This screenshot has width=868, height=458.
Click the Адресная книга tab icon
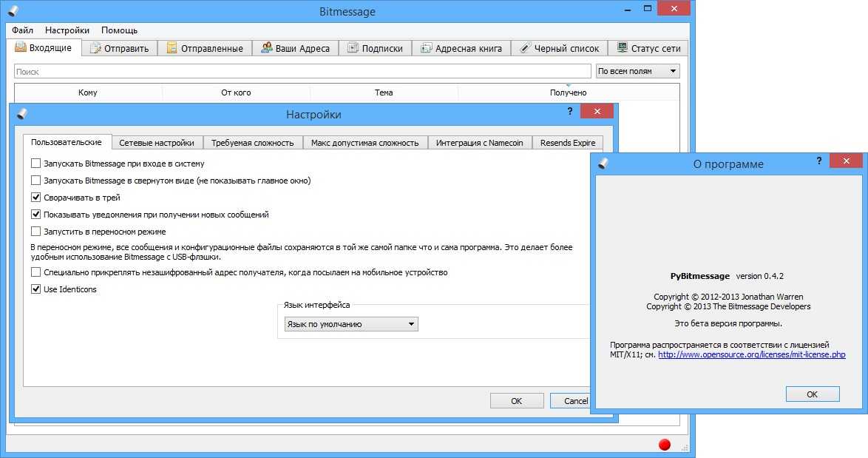(426, 48)
